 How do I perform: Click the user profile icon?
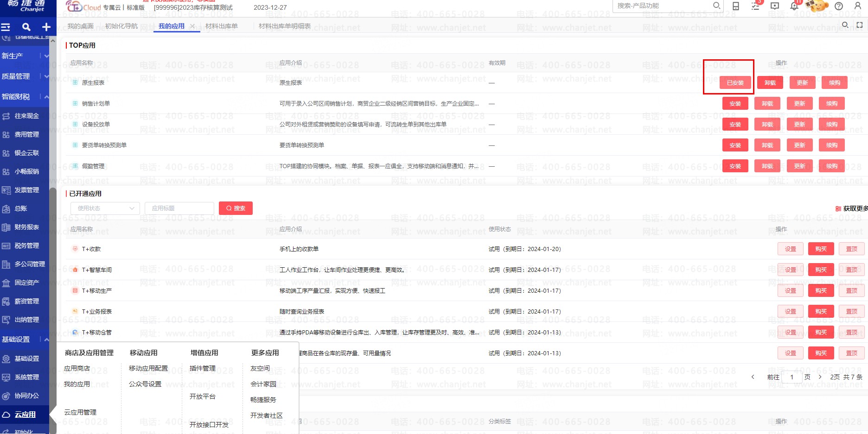click(x=858, y=6)
